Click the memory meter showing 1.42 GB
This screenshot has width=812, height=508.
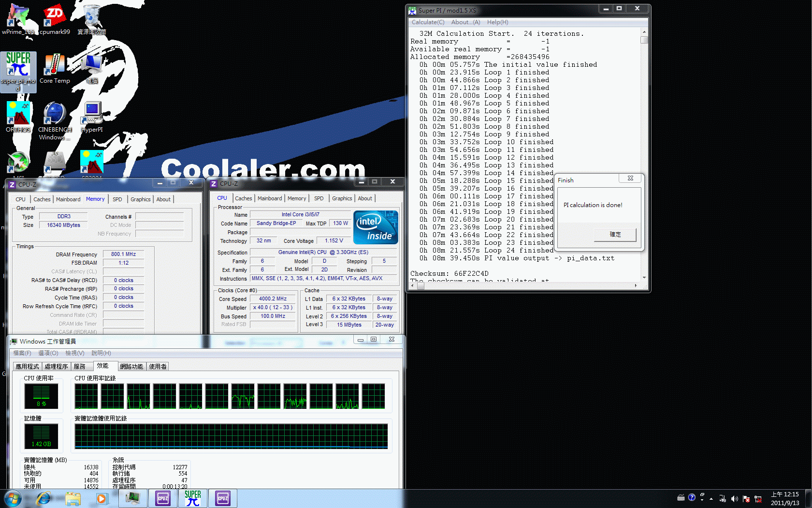pyautogui.click(x=42, y=436)
